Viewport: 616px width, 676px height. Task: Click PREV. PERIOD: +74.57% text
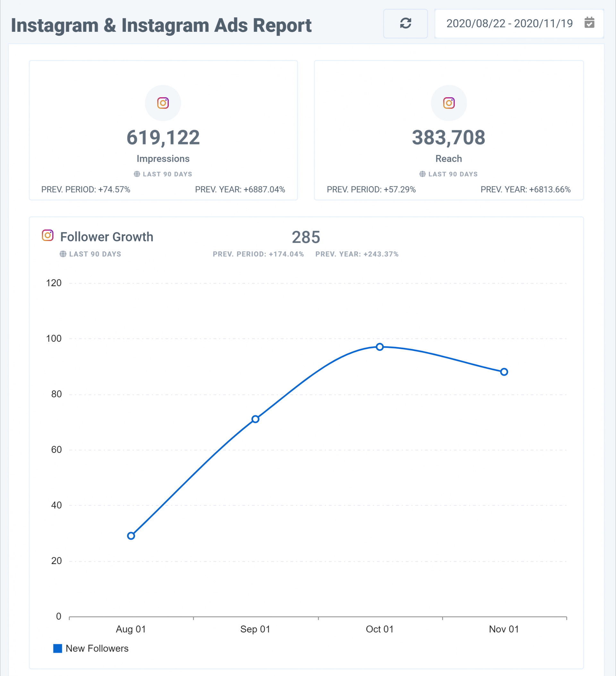point(86,189)
